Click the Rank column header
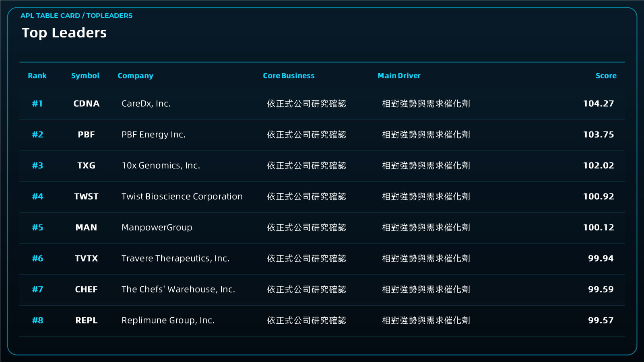This screenshot has width=644, height=362. tap(37, 76)
